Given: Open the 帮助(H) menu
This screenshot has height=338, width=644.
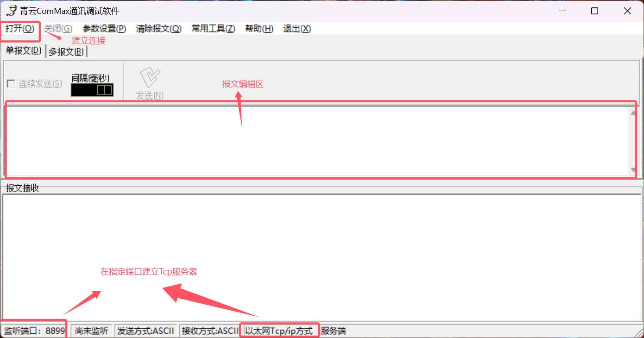Looking at the screenshot, I should [259, 29].
